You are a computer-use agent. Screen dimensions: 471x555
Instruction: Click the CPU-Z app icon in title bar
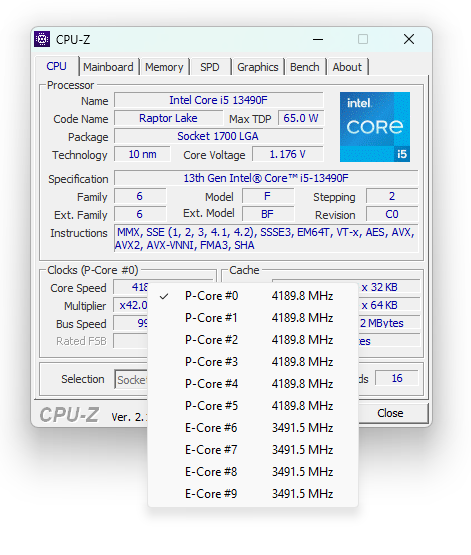pyautogui.click(x=42, y=39)
